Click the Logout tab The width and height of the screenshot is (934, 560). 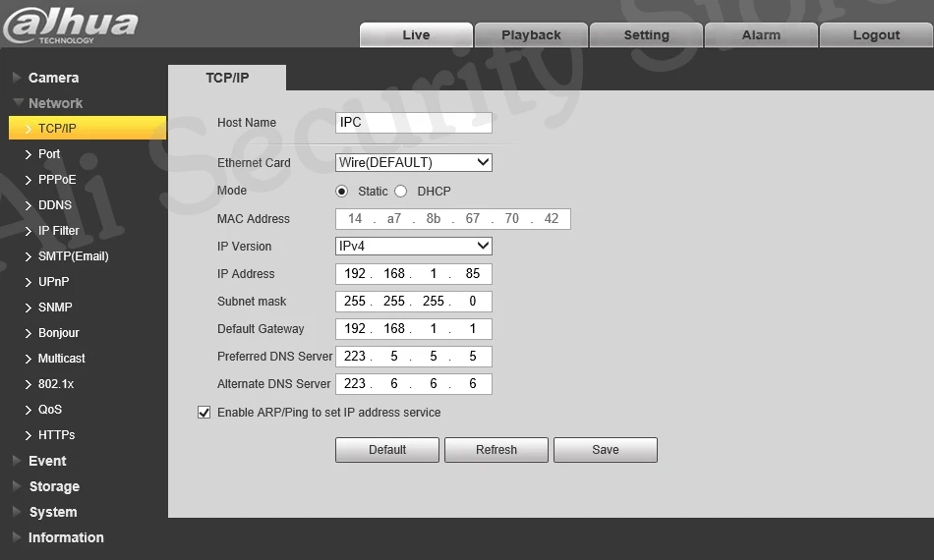point(876,35)
